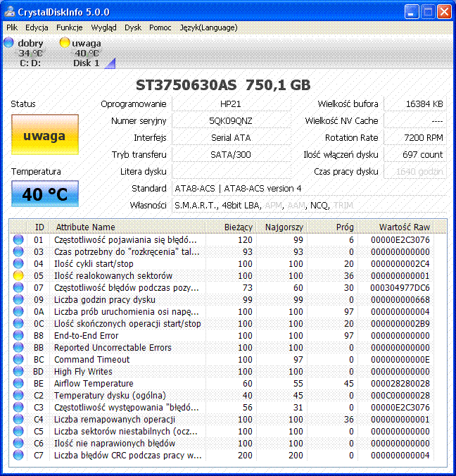Click the Wielkość NV Cache value field
This screenshot has width=456, height=476.
414,121
